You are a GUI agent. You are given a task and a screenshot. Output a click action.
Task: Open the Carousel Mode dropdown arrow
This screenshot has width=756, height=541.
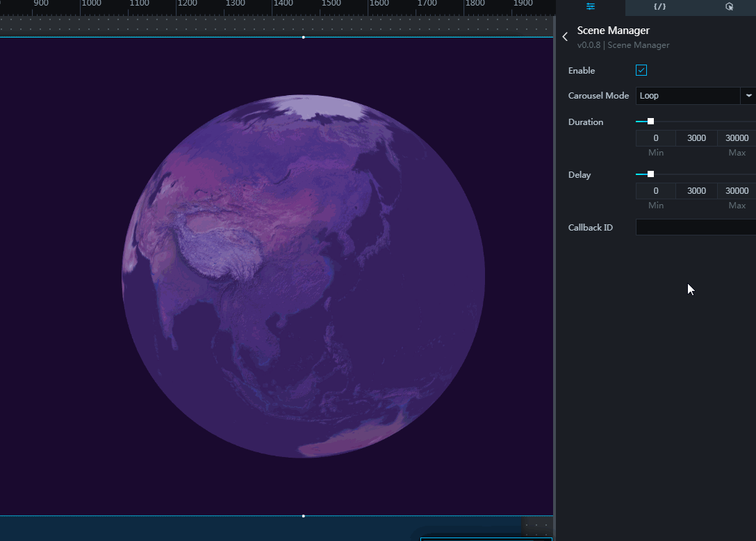pos(748,95)
